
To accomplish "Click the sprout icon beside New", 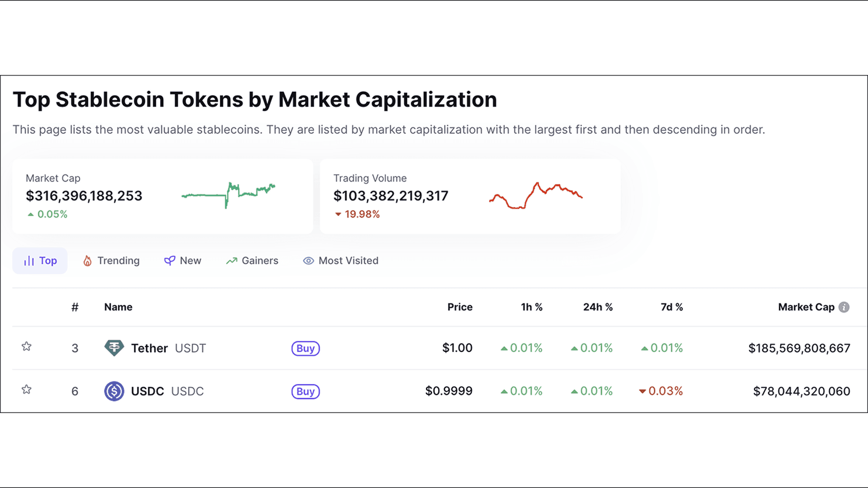I will [169, 261].
